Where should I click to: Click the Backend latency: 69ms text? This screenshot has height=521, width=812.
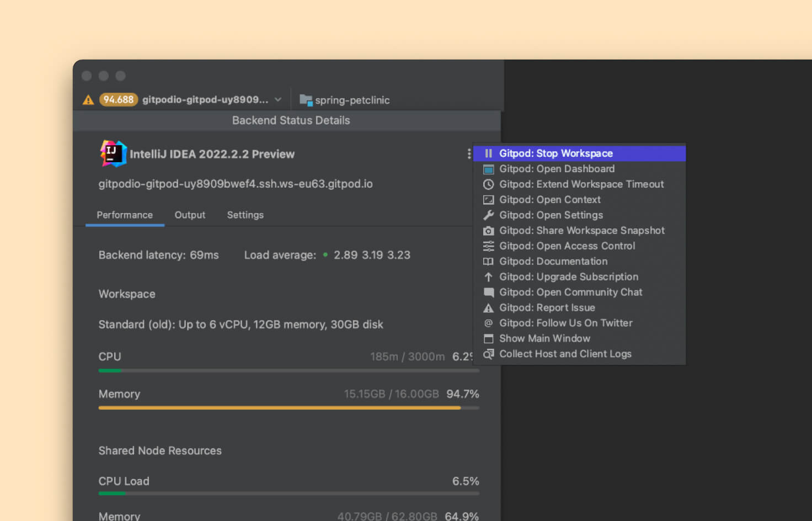pyautogui.click(x=158, y=255)
